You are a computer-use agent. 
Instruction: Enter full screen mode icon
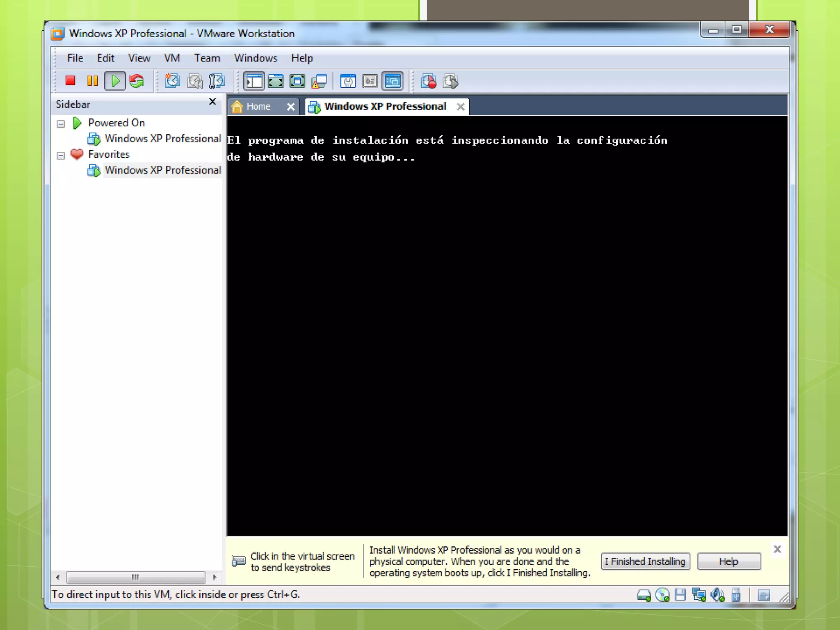(297, 81)
